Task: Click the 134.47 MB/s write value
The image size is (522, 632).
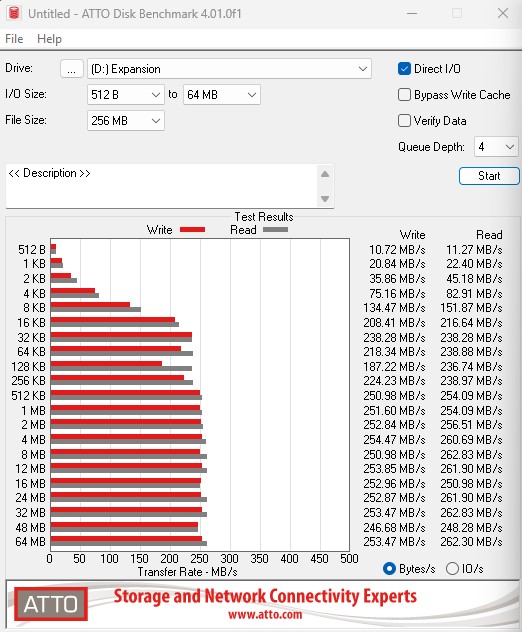Action: click(394, 308)
